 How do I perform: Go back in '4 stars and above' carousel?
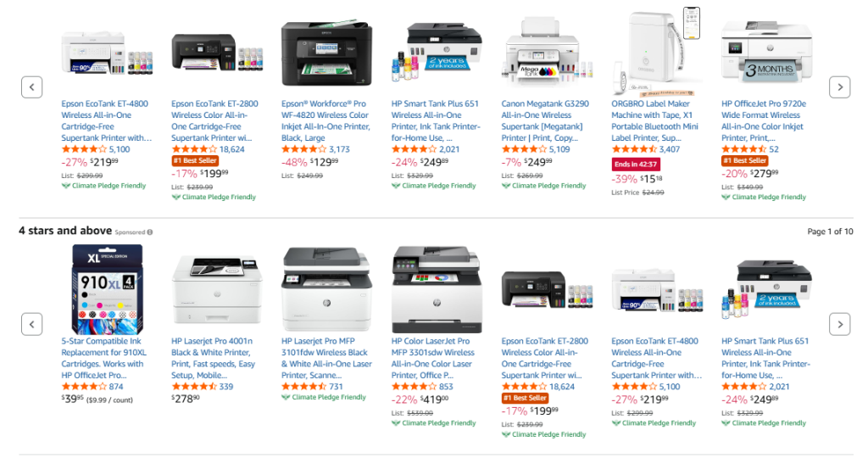[x=31, y=325]
